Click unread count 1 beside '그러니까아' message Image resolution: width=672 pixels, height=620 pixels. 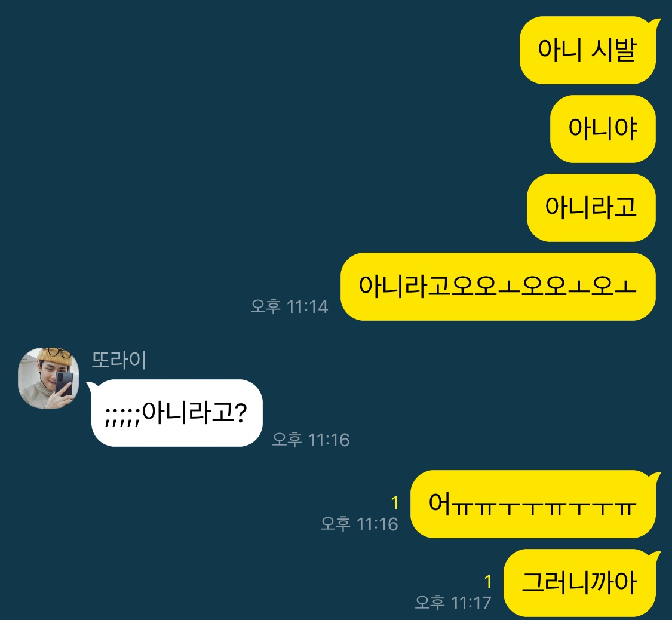point(487,582)
